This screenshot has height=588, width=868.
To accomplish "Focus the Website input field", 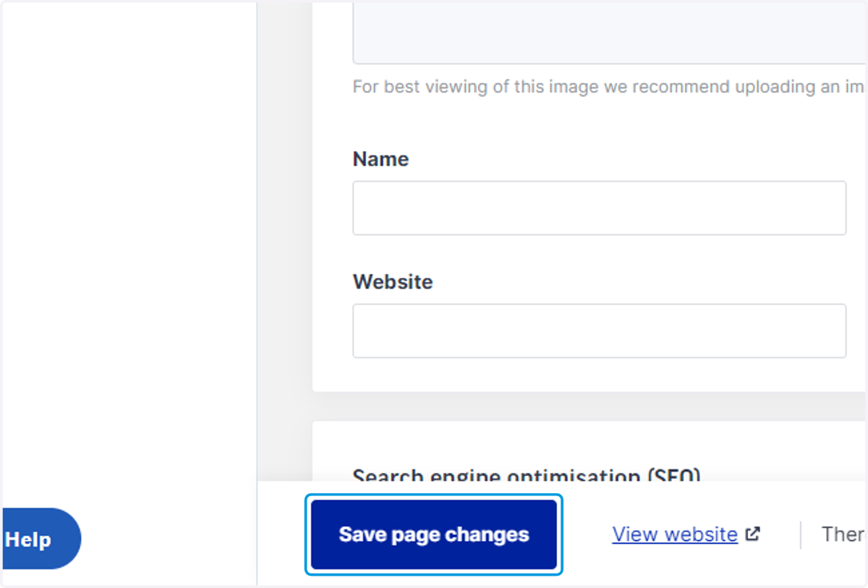I will tap(599, 331).
